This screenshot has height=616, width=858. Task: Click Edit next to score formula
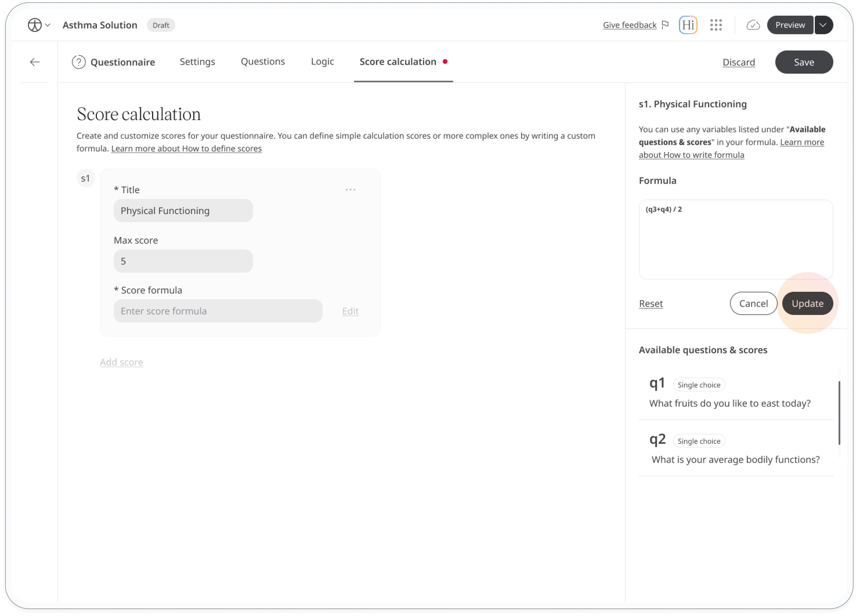click(350, 311)
